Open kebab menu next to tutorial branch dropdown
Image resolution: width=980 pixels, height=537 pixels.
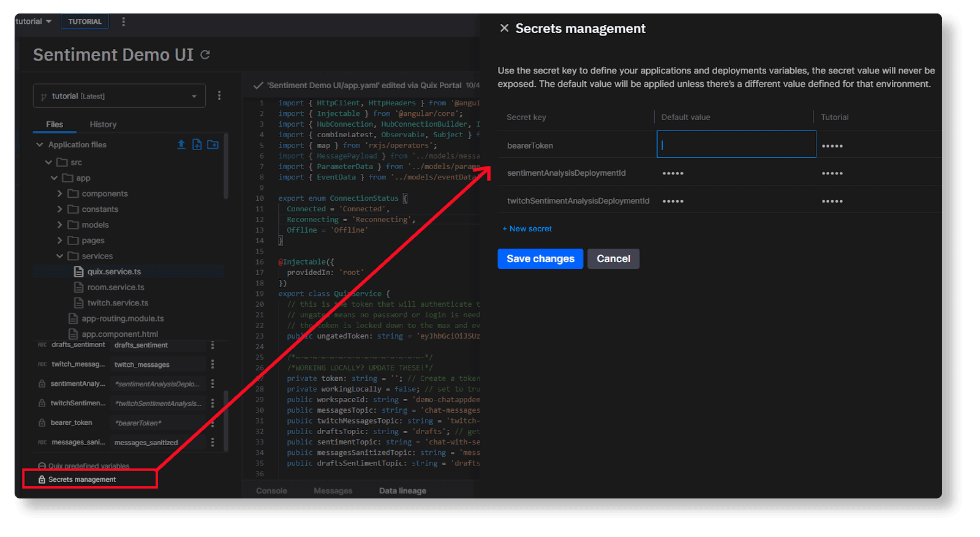pyautogui.click(x=219, y=96)
